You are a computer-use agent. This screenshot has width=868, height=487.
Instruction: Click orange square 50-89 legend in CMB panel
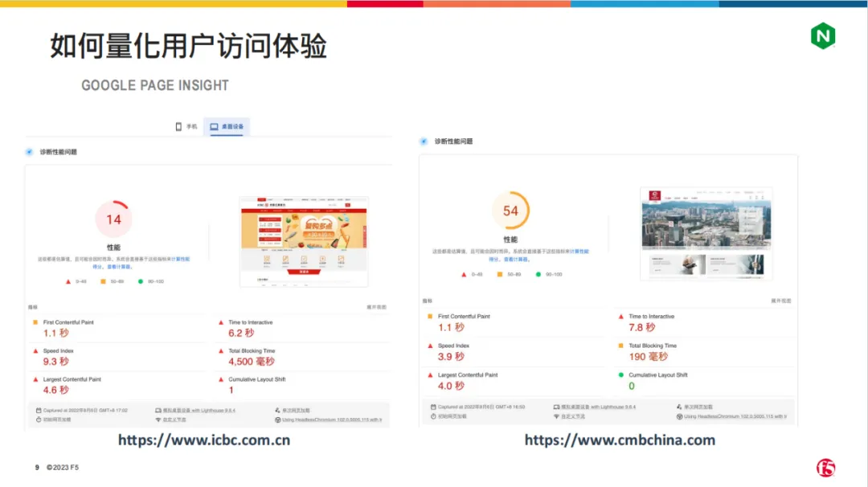click(x=500, y=275)
